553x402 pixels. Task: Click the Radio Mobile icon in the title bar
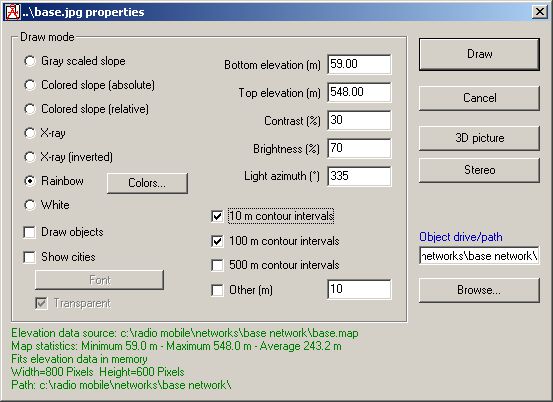[x=11, y=12]
